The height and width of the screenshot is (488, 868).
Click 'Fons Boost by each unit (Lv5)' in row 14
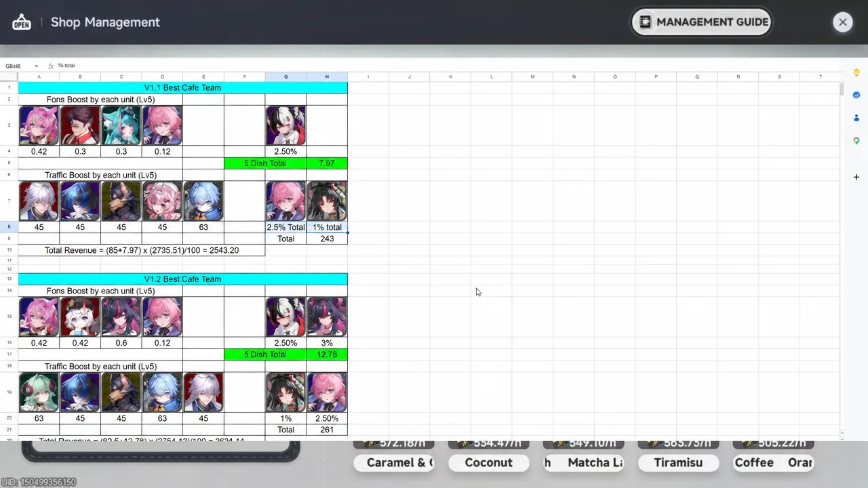click(100, 291)
